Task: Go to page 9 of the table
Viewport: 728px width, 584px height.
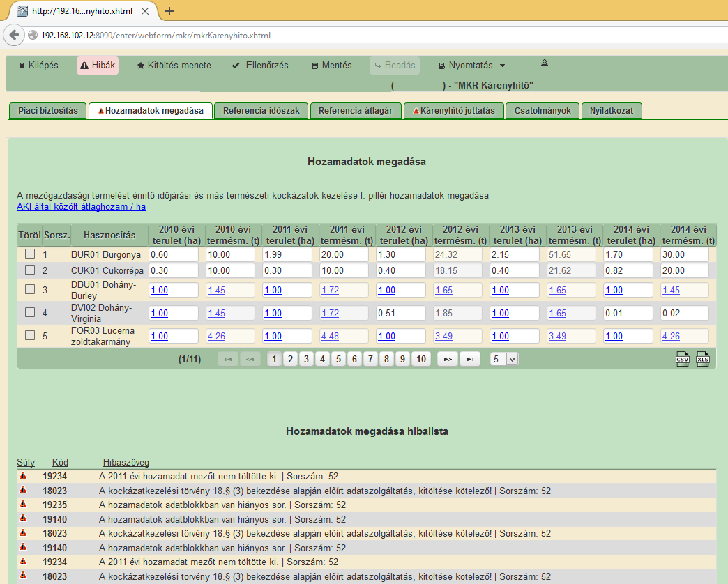Action: [402, 359]
